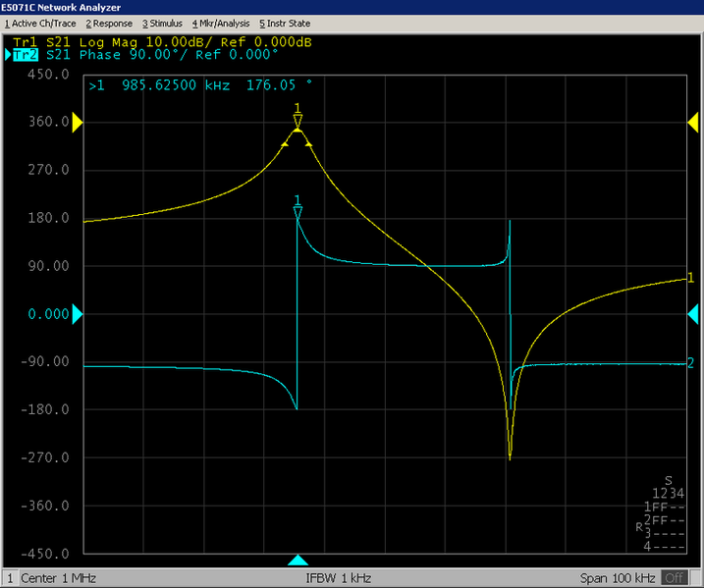This screenshot has height=588, width=704.
Task: Click the left cyan reference position triangle
Action: pyautogui.click(x=78, y=314)
